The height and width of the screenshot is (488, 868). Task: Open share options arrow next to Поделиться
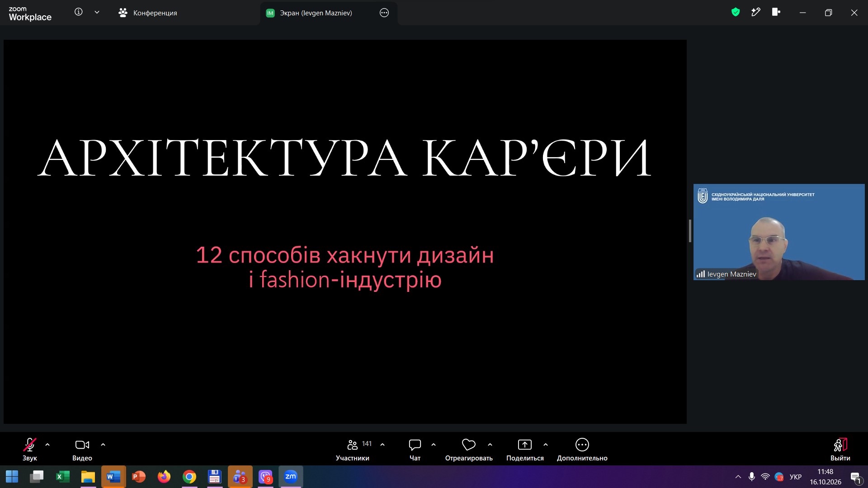546,445
